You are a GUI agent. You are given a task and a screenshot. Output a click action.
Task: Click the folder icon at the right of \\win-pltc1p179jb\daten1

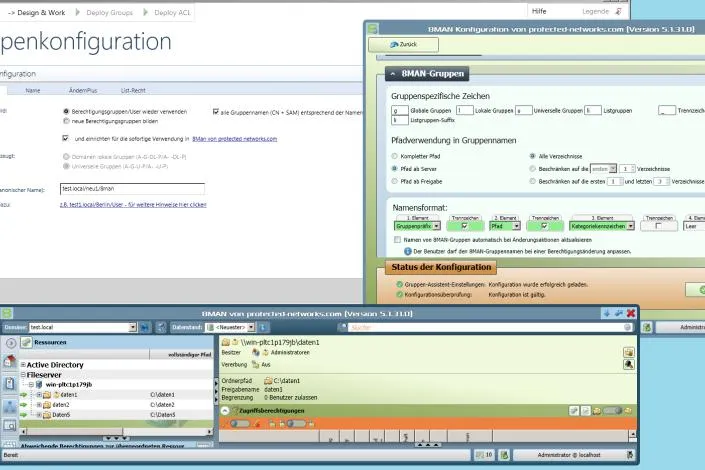coord(629,352)
